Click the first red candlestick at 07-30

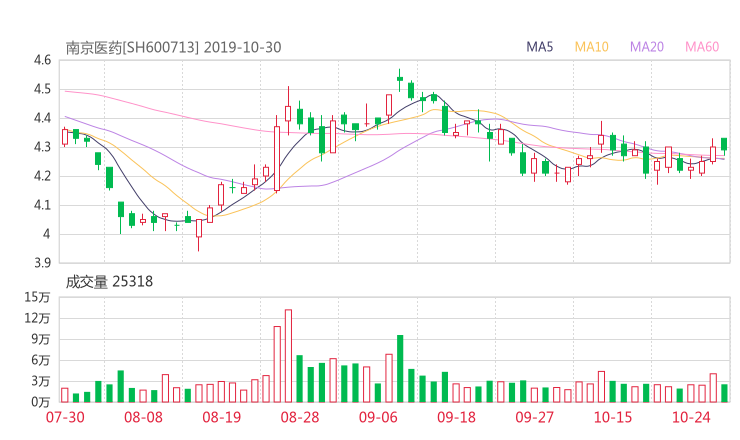click(65, 137)
